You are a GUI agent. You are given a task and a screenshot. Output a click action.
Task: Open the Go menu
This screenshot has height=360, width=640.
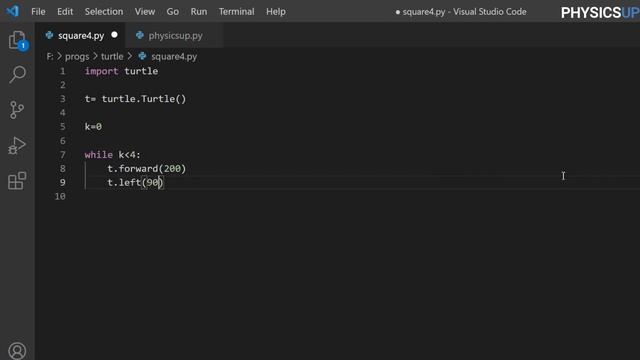(x=173, y=11)
